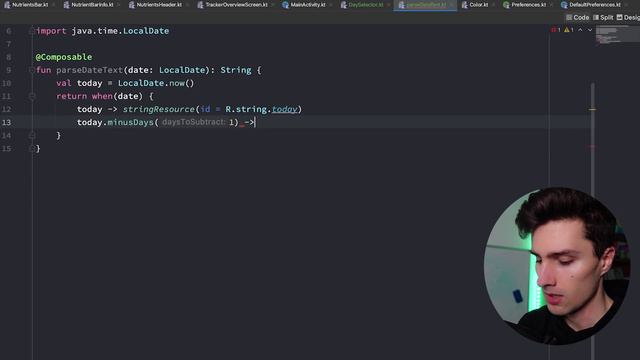
Task: Click the underlined today string resource
Action: (284, 109)
